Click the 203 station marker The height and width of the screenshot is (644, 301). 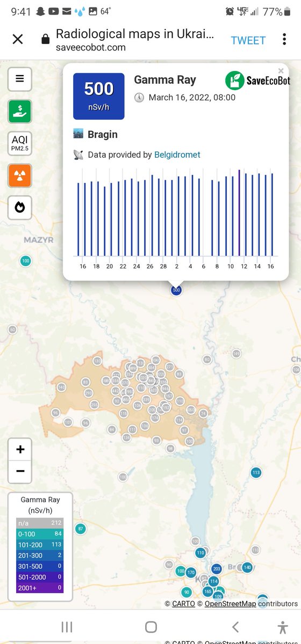click(217, 569)
